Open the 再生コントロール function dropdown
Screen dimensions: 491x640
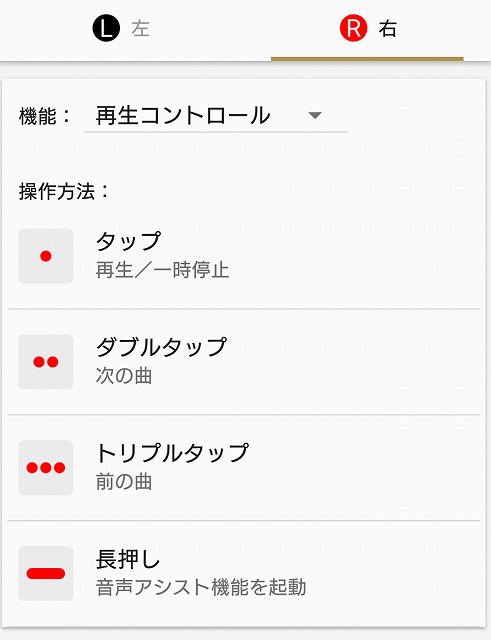216,116
